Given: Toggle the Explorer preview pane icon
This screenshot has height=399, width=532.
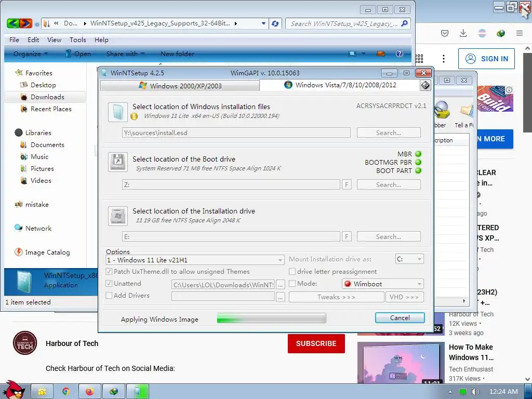Looking at the screenshot, I should point(380,54).
